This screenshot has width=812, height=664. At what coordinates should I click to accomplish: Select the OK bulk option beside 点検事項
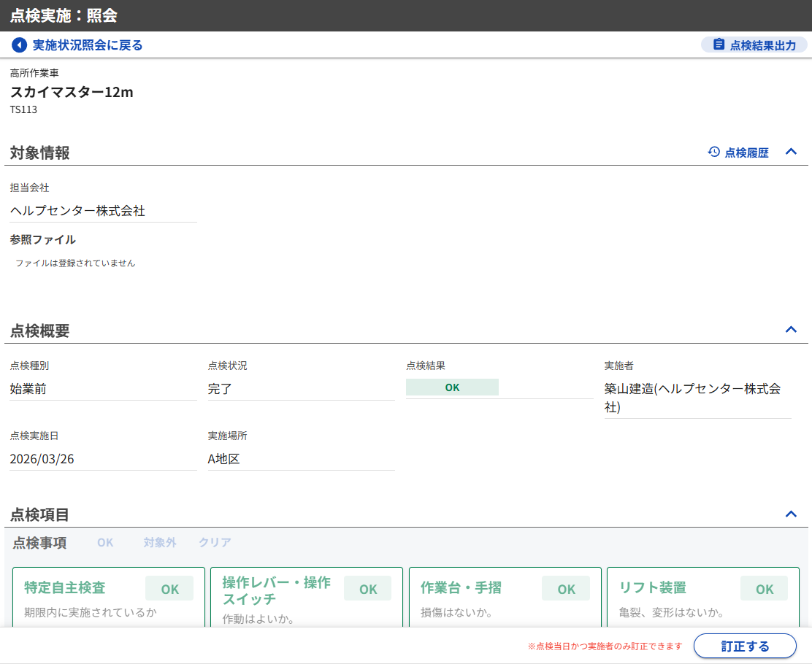tap(105, 543)
